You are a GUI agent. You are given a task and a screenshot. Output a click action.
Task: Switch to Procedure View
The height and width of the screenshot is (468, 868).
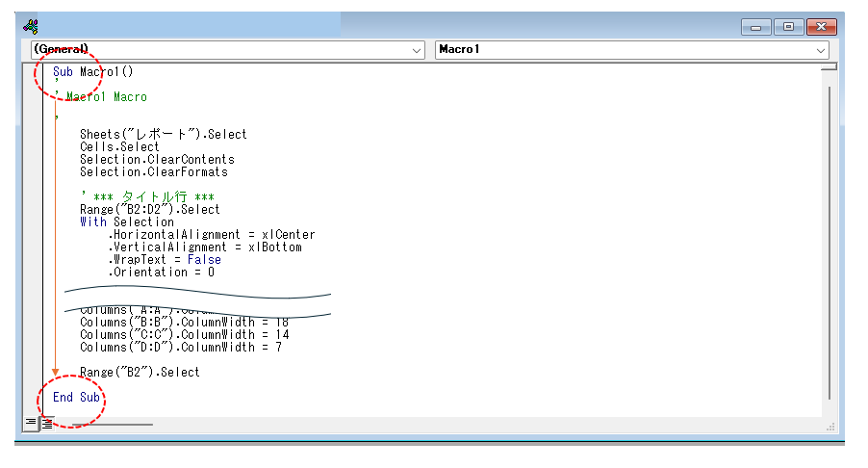(x=31, y=423)
